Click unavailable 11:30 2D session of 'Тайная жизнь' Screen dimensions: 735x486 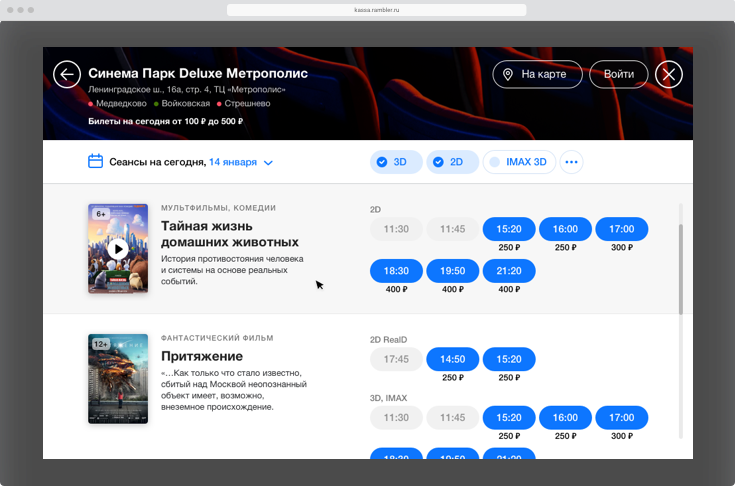pos(396,229)
